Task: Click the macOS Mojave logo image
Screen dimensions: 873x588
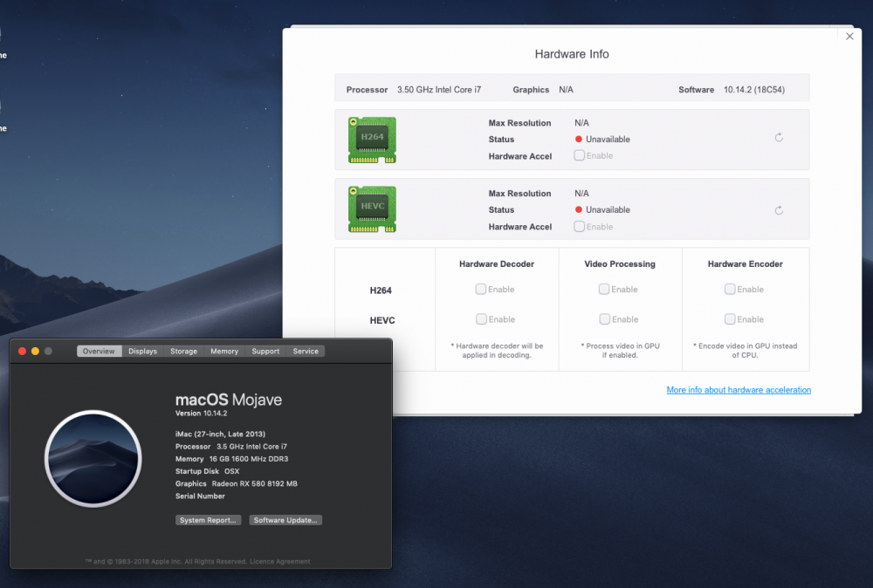Action: [93, 458]
